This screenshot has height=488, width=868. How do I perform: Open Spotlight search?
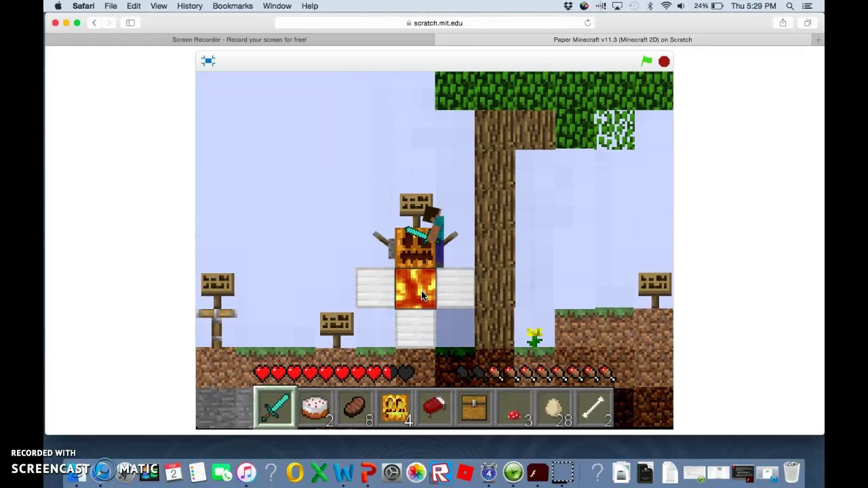[x=790, y=6]
